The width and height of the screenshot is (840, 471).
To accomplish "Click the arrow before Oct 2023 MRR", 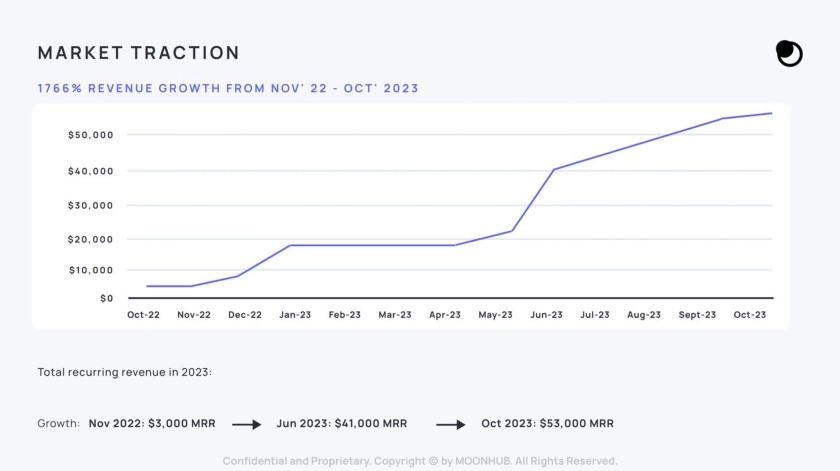I will 451,424.
